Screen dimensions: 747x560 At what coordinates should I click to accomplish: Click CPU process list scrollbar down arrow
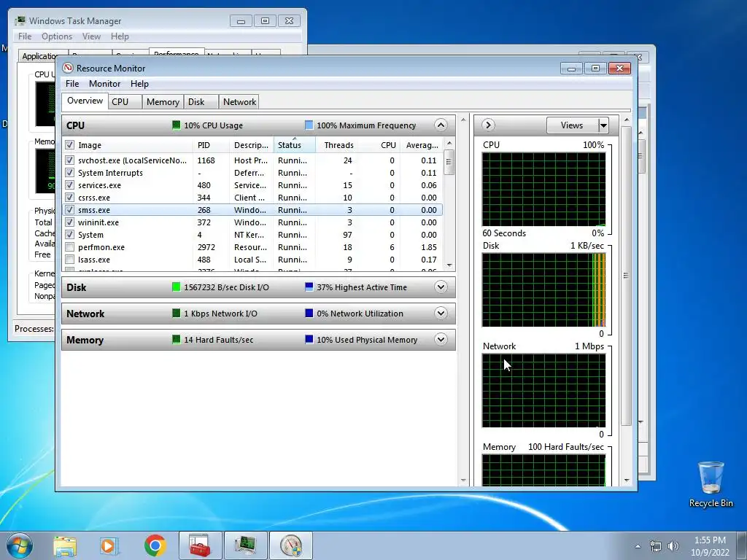(x=449, y=265)
